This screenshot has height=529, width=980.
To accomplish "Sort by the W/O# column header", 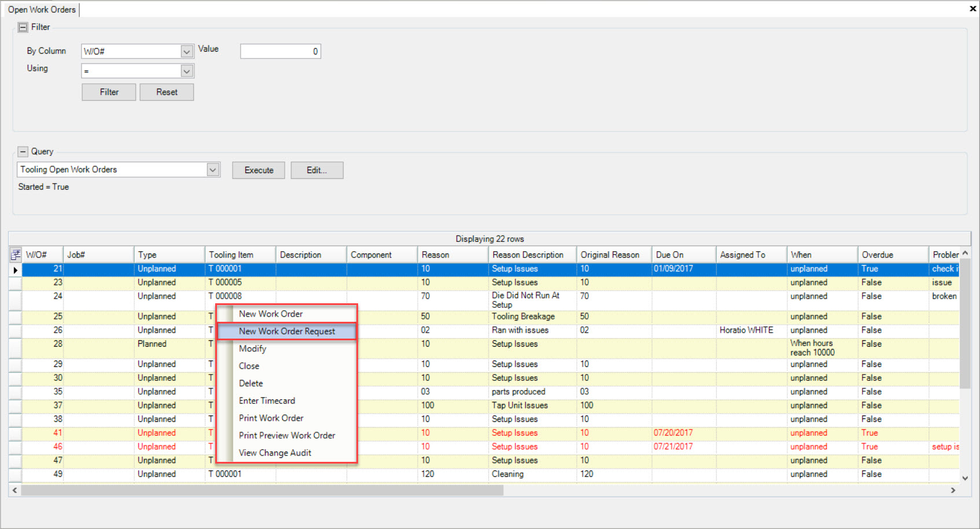I will 42,255.
